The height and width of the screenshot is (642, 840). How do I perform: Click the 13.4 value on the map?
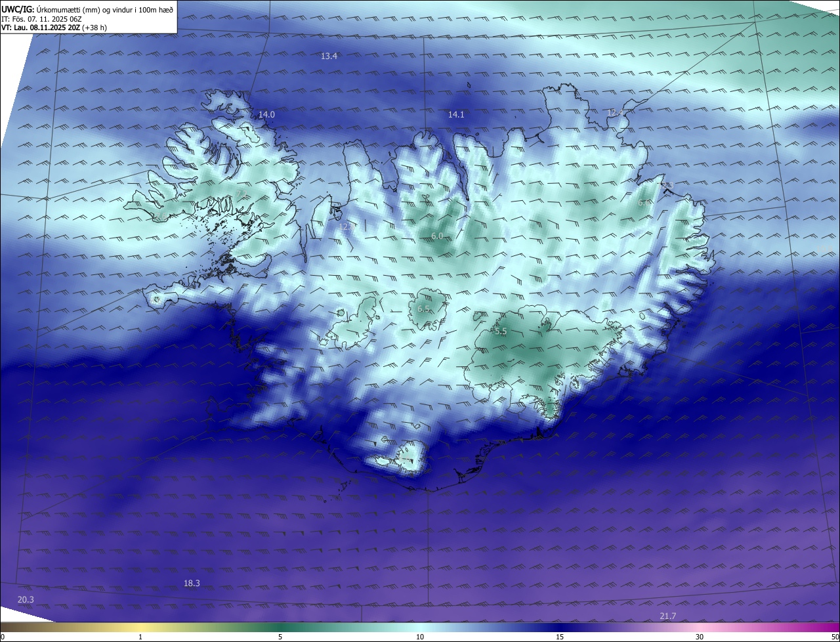pos(329,56)
